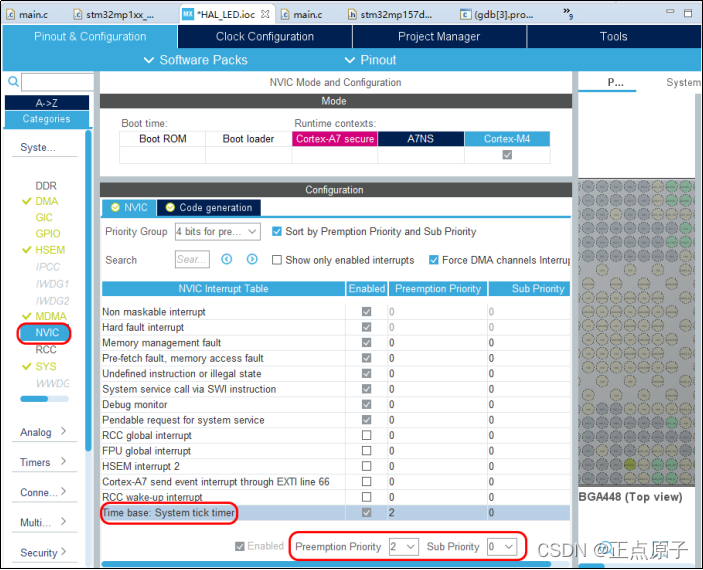Click Enabled column header
703x570 pixels.
coord(367,289)
